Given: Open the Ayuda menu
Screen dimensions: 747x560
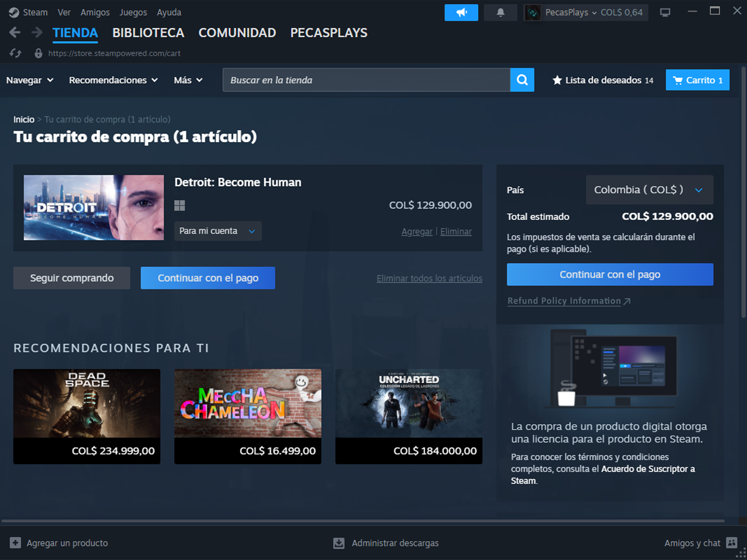Looking at the screenshot, I should click(169, 13).
